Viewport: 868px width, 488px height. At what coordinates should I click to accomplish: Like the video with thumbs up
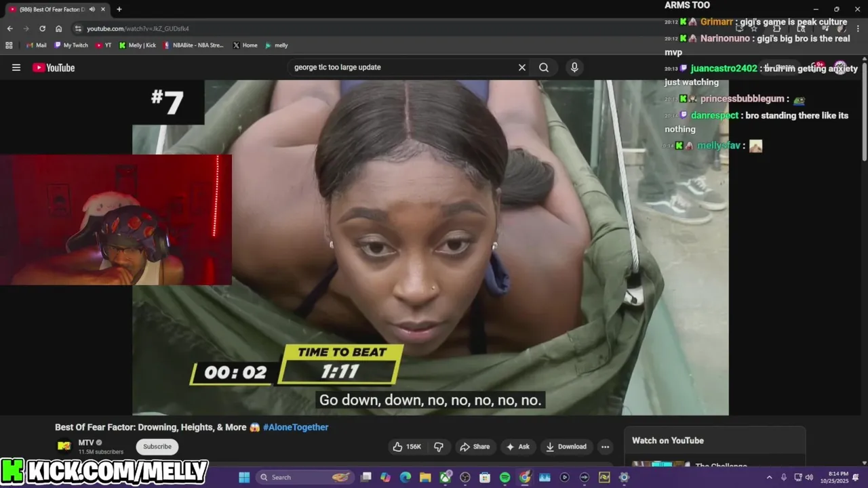click(407, 447)
